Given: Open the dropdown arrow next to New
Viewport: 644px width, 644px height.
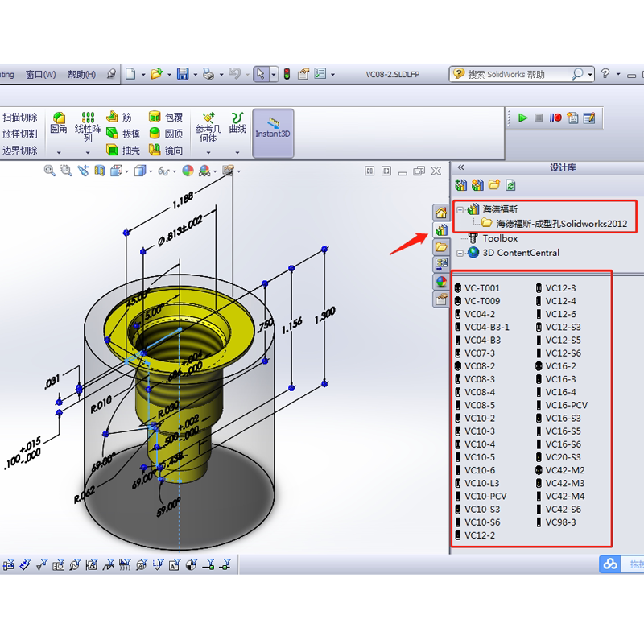Looking at the screenshot, I should pos(143,75).
